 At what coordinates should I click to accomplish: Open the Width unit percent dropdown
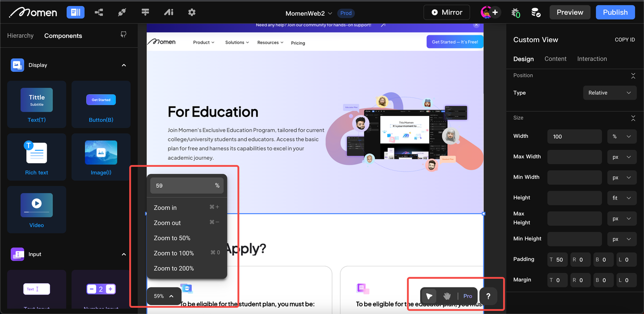click(x=621, y=137)
